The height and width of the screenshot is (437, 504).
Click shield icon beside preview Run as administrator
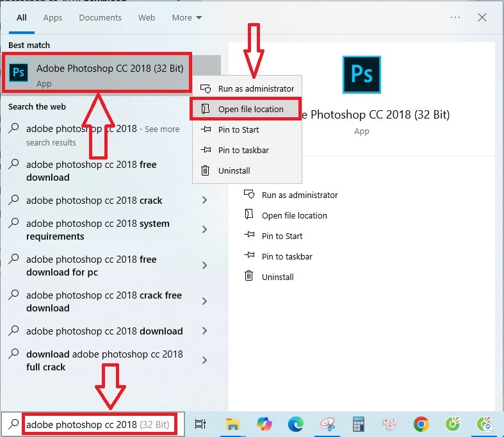point(249,194)
